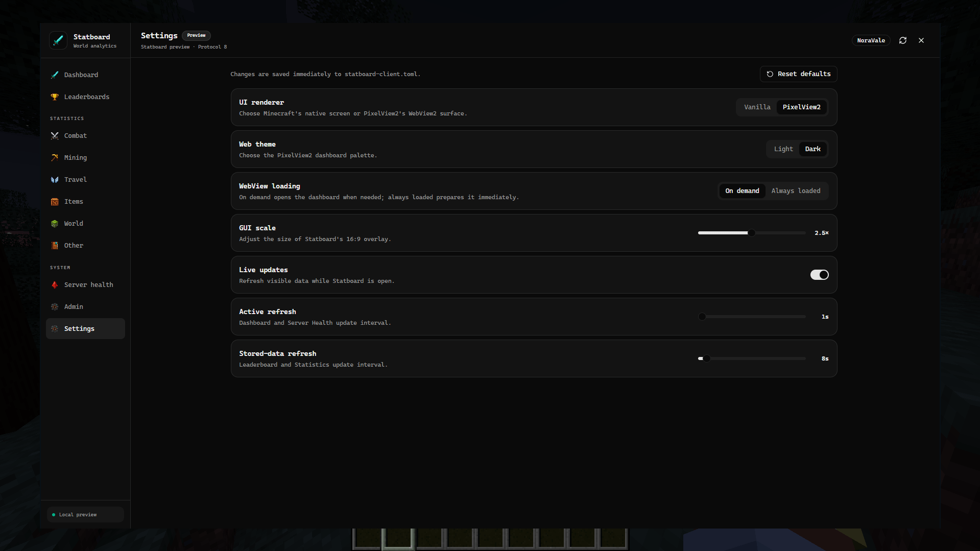Image resolution: width=980 pixels, height=551 pixels.
Task: Click the GUI scale slider handle
Action: pos(751,233)
